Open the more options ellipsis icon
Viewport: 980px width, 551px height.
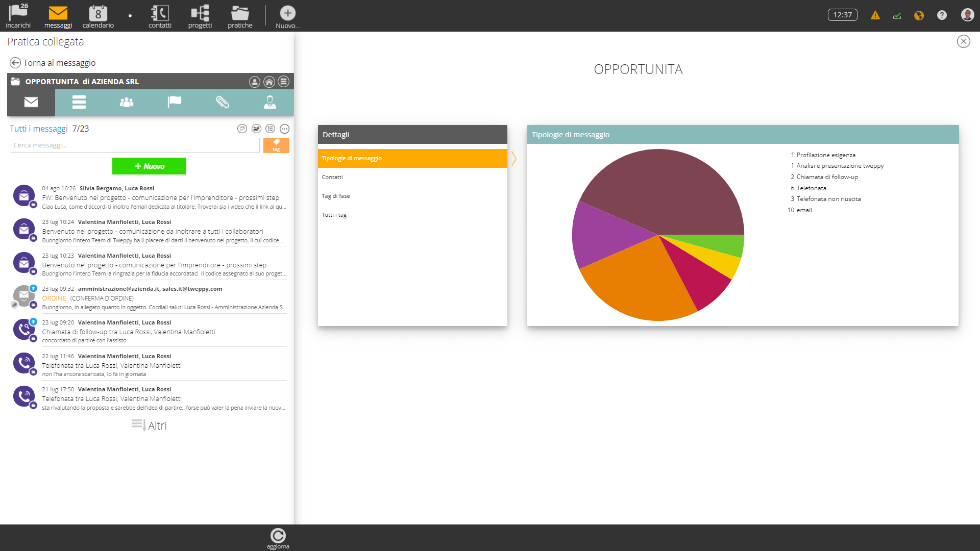pos(284,129)
